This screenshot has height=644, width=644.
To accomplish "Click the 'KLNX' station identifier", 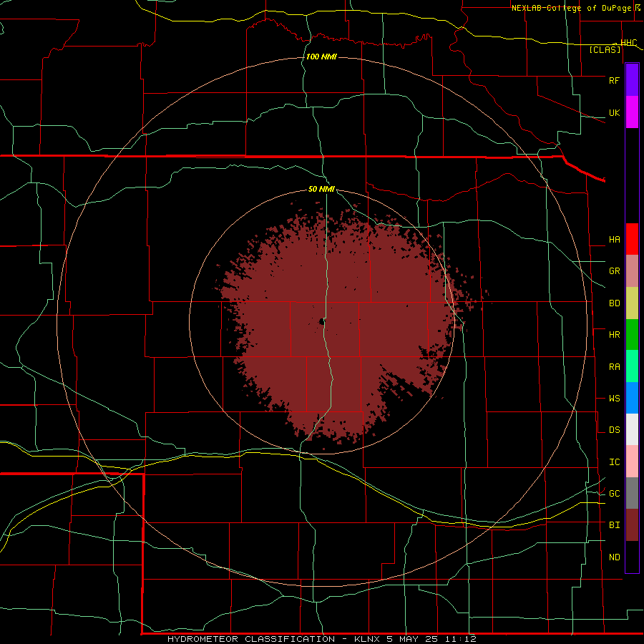I will coord(366,639).
